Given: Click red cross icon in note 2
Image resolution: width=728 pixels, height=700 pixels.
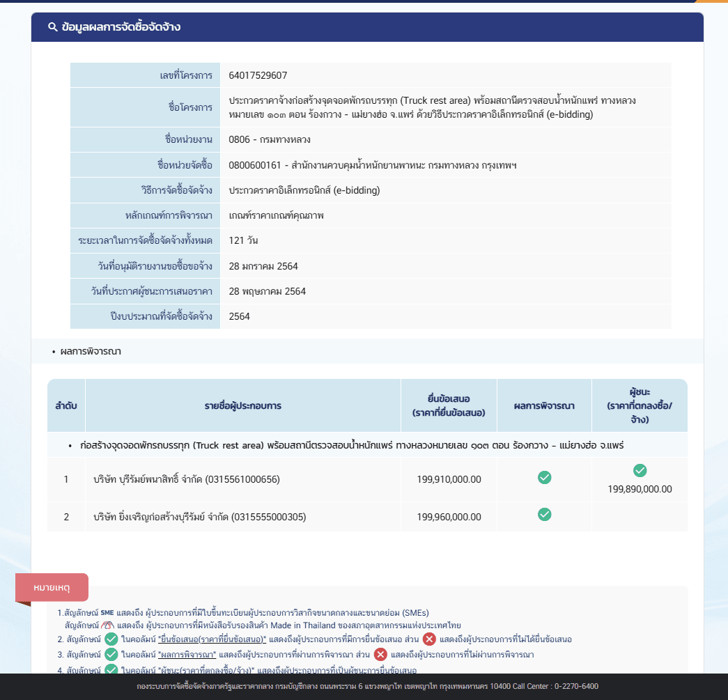Looking at the screenshot, I should coord(429,639).
